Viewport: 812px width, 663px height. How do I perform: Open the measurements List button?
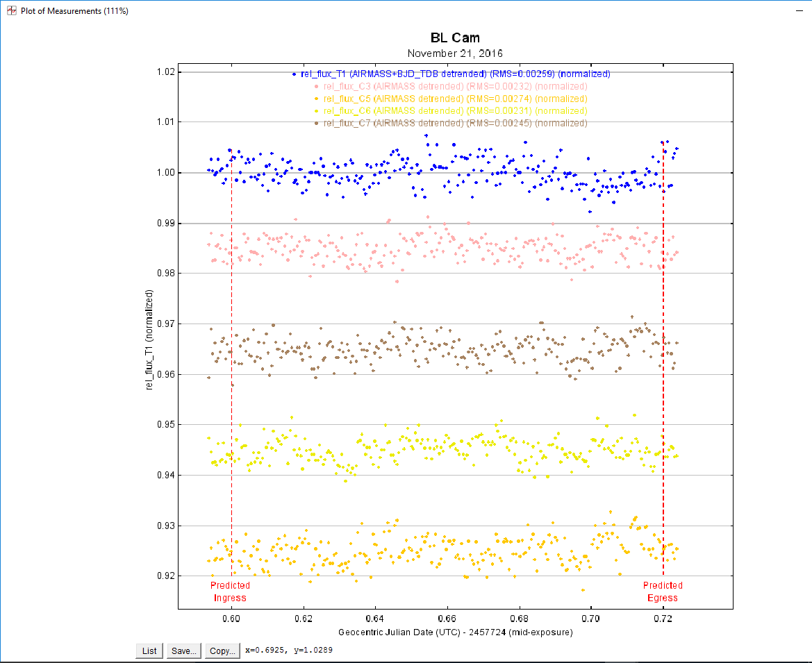click(x=149, y=651)
